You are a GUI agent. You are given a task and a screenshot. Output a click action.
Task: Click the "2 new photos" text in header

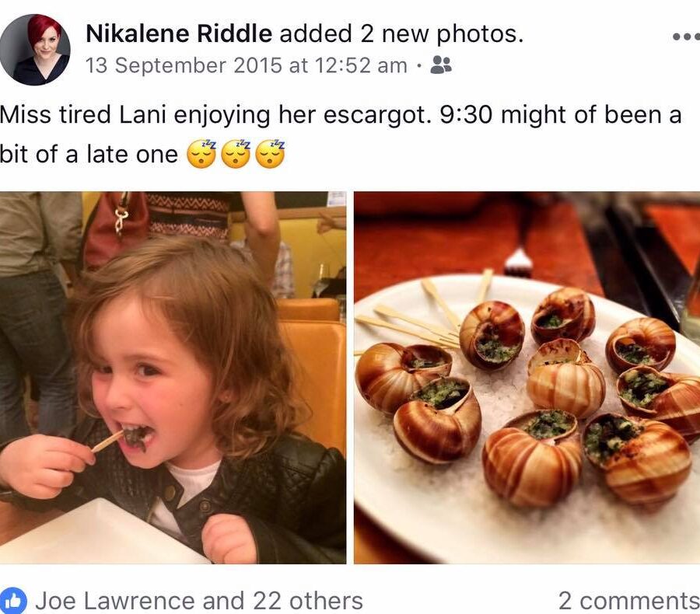point(441,33)
